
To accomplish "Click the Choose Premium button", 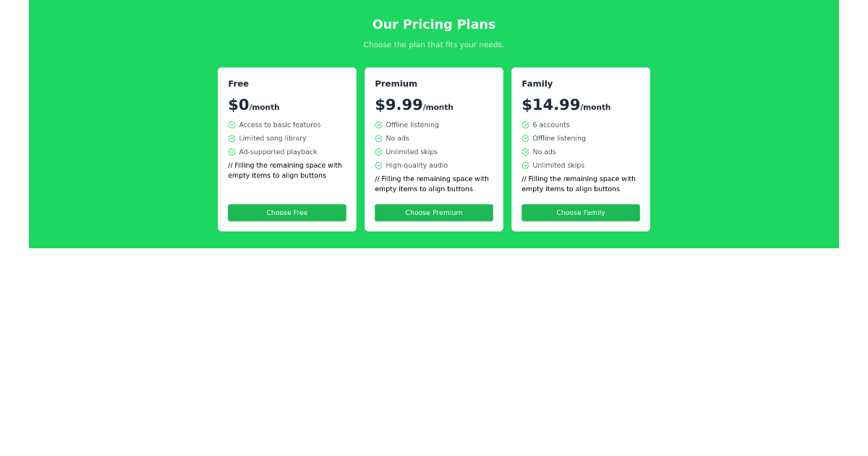I will [x=434, y=213].
